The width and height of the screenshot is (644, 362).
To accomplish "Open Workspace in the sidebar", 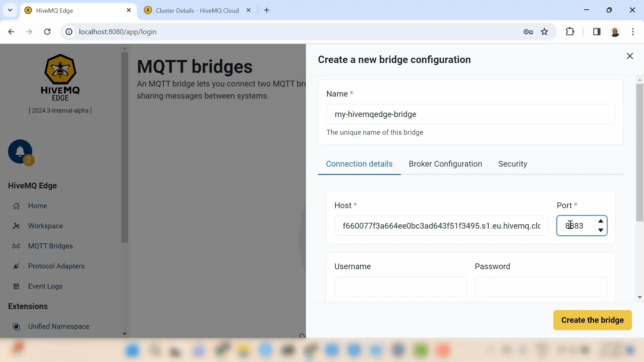I will coord(46,226).
